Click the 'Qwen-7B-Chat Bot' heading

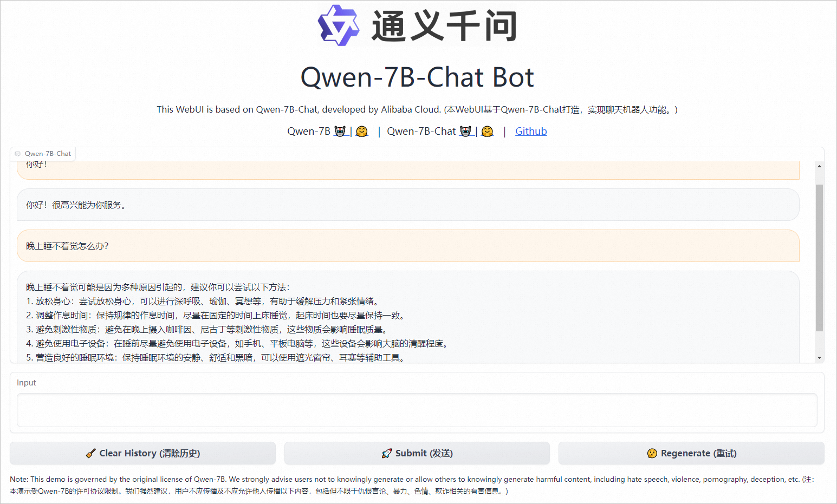417,77
